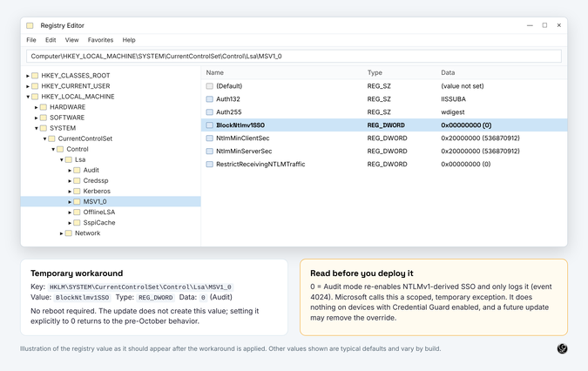Click the HKEY_CLASSES_ROOT folder icon
The height and width of the screenshot is (371, 588).
pos(35,75)
